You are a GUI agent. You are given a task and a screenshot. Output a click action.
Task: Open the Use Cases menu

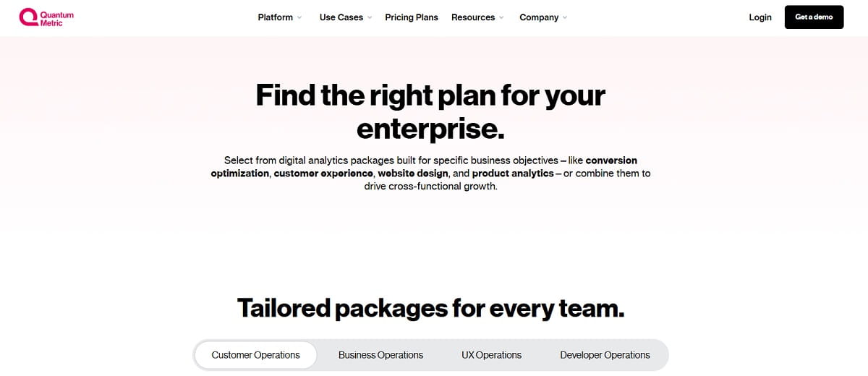point(341,17)
